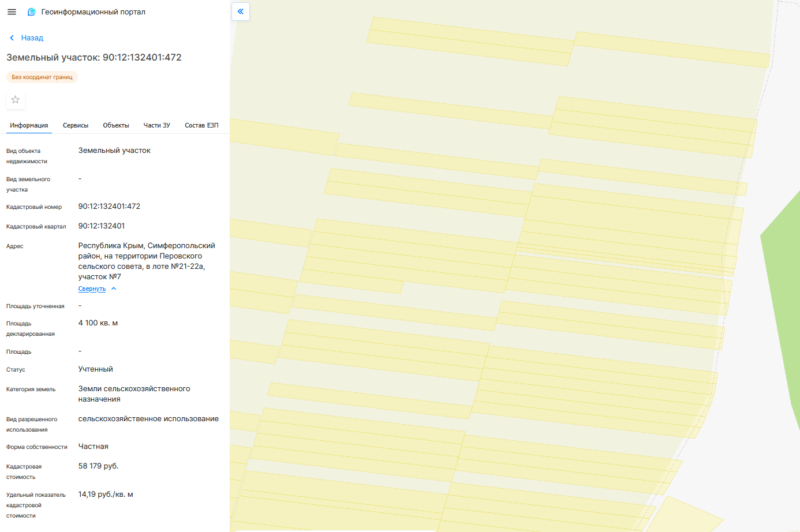Add land plot to favorites with star

(16, 100)
